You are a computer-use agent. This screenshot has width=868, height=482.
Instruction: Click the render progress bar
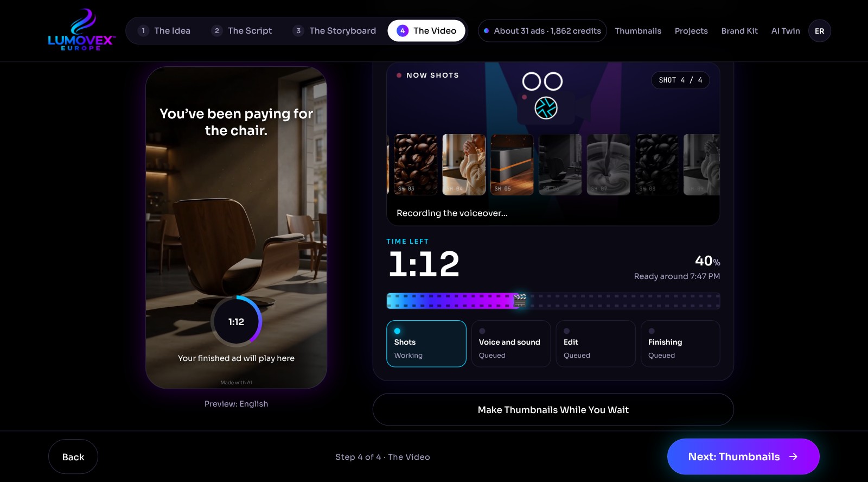click(553, 301)
